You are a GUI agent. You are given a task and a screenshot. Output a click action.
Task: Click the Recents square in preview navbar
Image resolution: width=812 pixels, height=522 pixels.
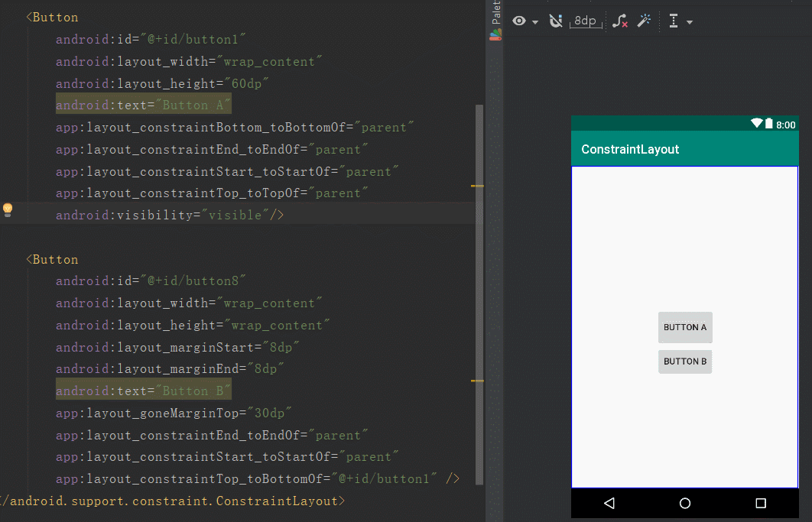click(761, 503)
